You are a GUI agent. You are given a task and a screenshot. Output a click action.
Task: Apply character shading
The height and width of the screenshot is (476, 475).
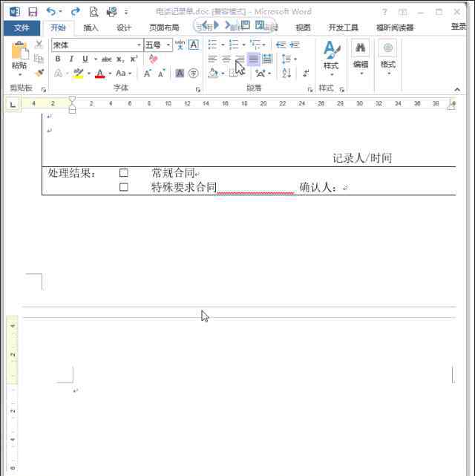tap(180, 74)
